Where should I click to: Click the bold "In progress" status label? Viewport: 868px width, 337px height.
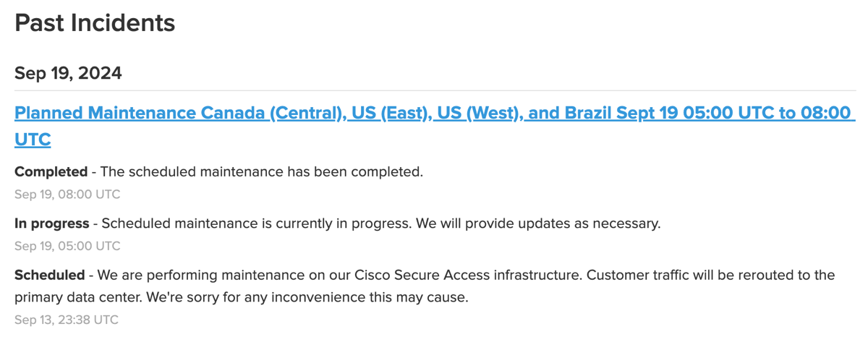52,223
